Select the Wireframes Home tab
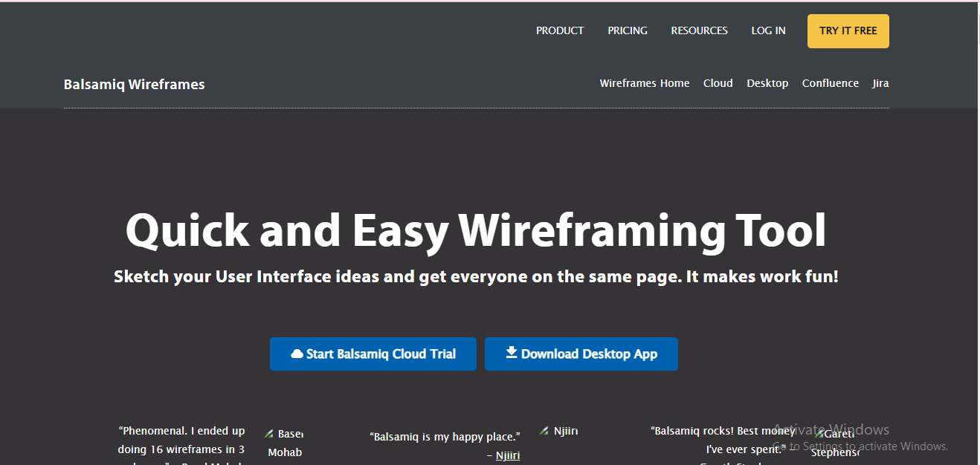Image resolution: width=980 pixels, height=465 pixels. pyautogui.click(x=644, y=83)
